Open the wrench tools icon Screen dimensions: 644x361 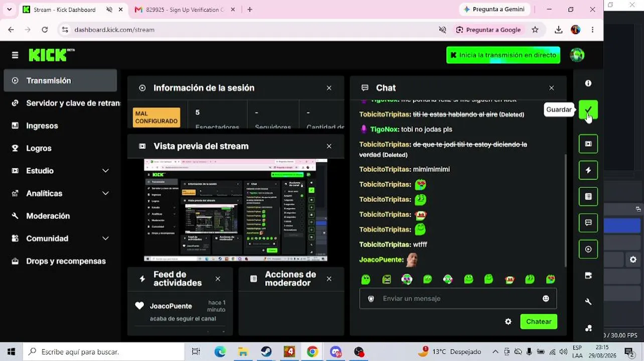(588, 302)
